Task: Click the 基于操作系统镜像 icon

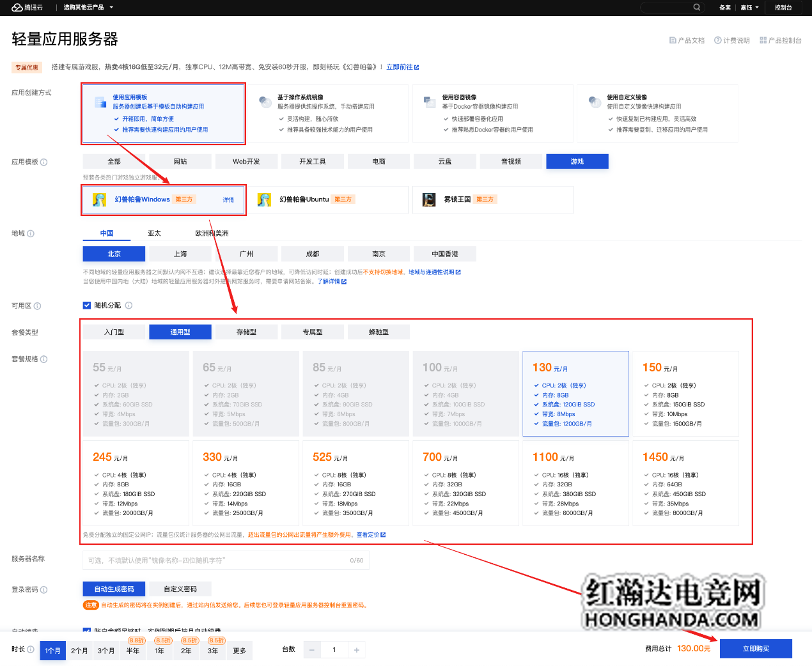Action: tap(265, 102)
